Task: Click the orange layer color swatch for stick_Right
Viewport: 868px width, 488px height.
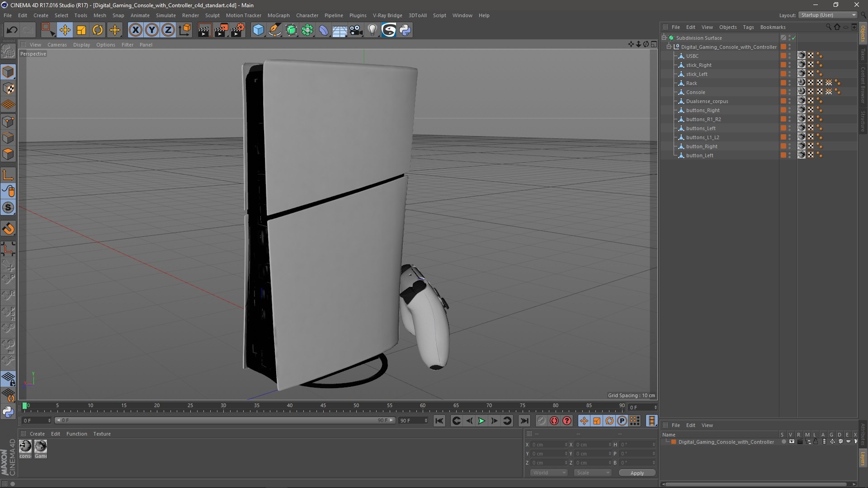Action: (x=783, y=65)
